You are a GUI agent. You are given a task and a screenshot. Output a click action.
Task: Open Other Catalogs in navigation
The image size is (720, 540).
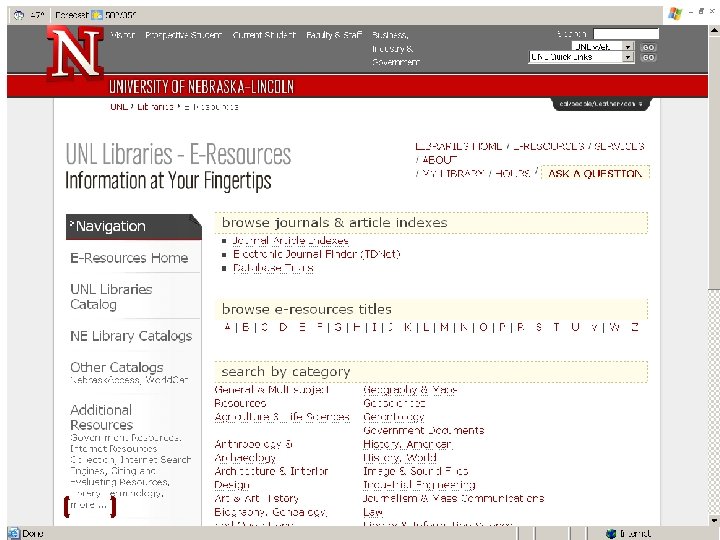pyautogui.click(x=117, y=367)
